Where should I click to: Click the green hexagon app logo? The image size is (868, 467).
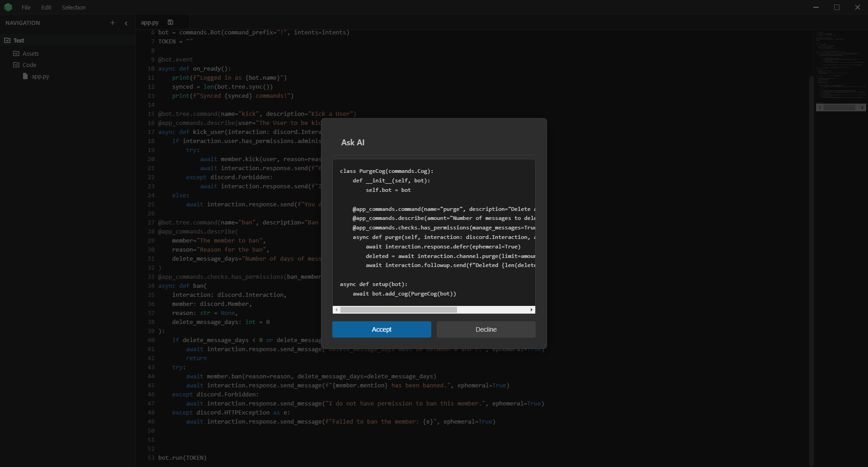[x=8, y=7]
